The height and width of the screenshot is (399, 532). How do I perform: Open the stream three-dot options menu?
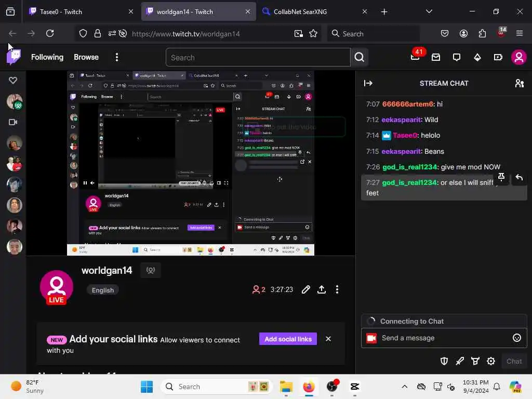tap(337, 289)
